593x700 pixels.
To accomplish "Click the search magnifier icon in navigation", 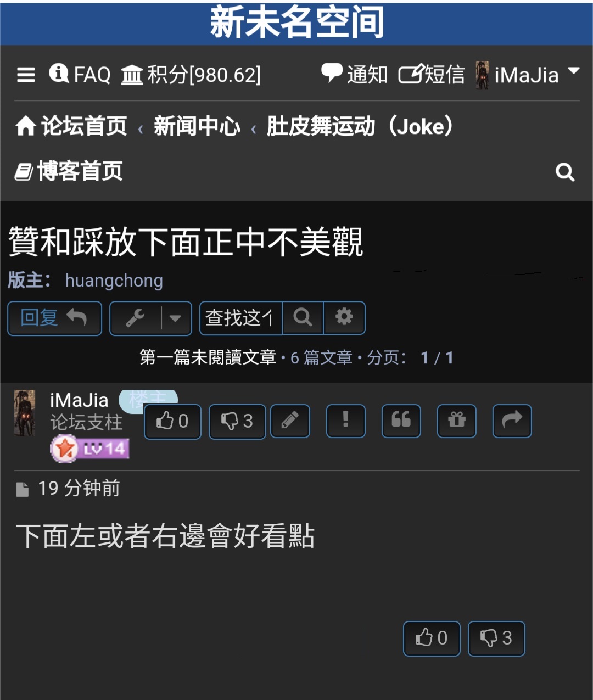I will click(565, 172).
